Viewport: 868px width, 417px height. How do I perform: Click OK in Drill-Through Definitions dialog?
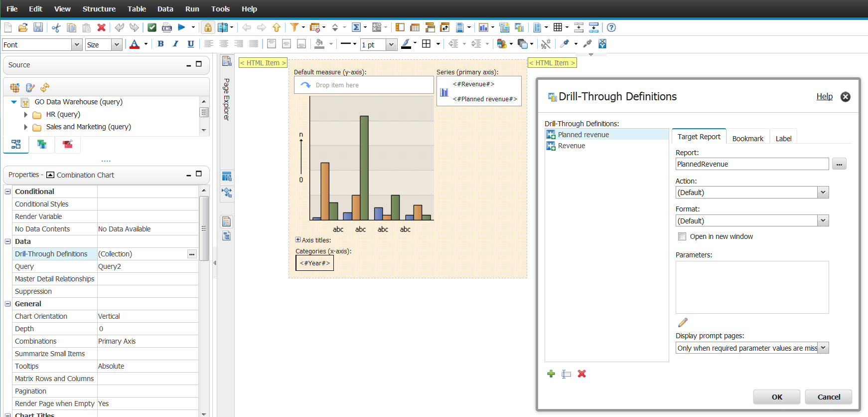[777, 397]
